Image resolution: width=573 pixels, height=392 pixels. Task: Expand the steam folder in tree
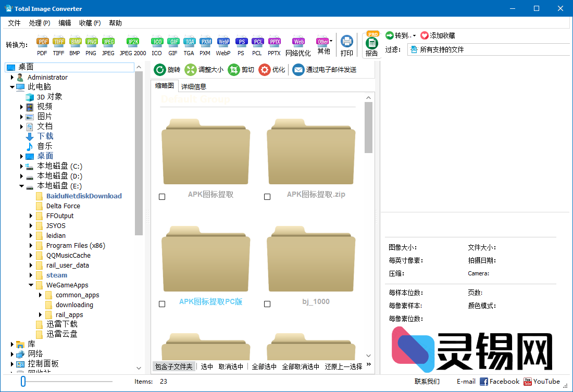[30, 275]
